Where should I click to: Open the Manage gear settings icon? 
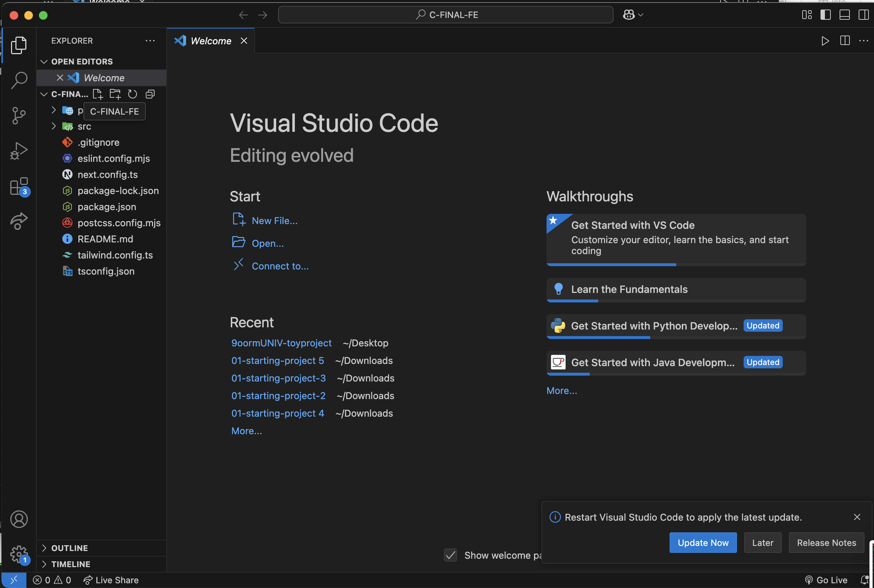pyautogui.click(x=19, y=554)
